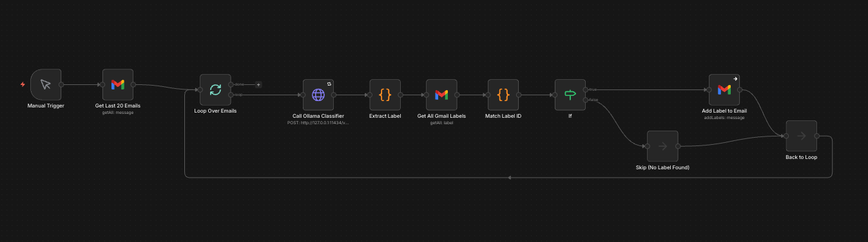Click the Back to Loop output connector
Screen dimensions: 868x242
816,136
